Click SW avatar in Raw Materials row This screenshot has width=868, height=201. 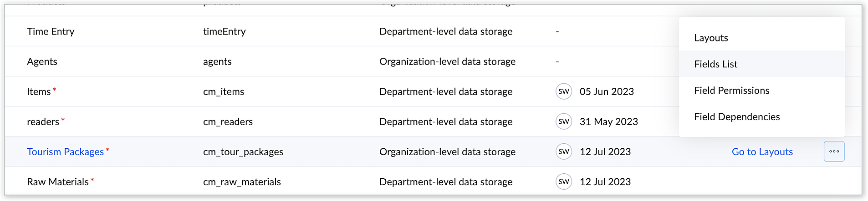click(564, 181)
